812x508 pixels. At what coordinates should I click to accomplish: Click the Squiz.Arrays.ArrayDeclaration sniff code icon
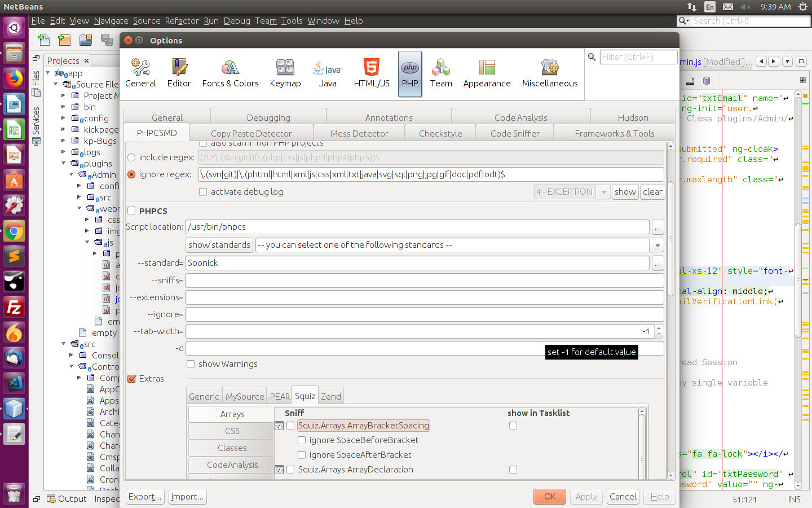point(279,470)
